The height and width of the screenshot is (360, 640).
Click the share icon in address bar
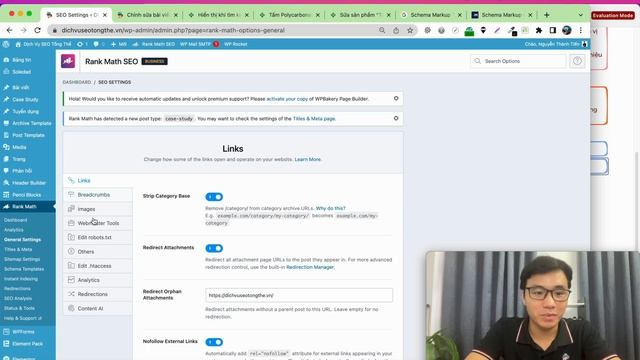click(396, 30)
